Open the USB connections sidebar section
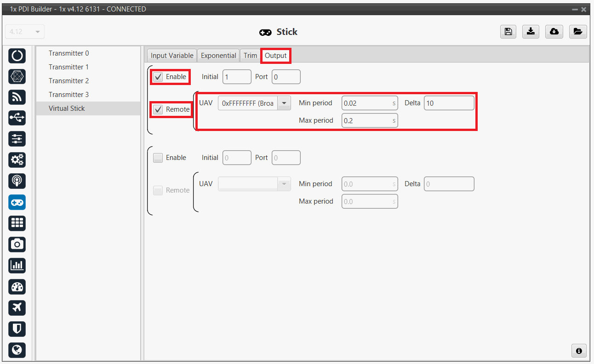The height and width of the screenshot is (364, 594). (x=17, y=118)
